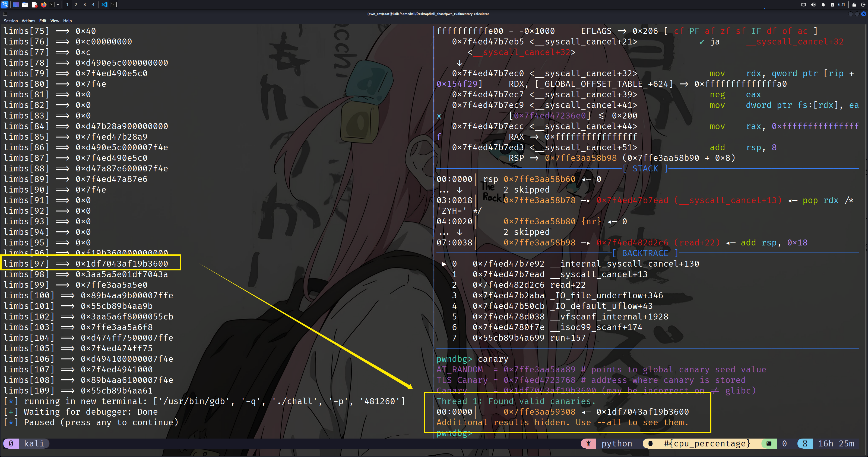Click the 'Waiting for debugger: Done' line
The height and width of the screenshot is (457, 868).
click(81, 412)
